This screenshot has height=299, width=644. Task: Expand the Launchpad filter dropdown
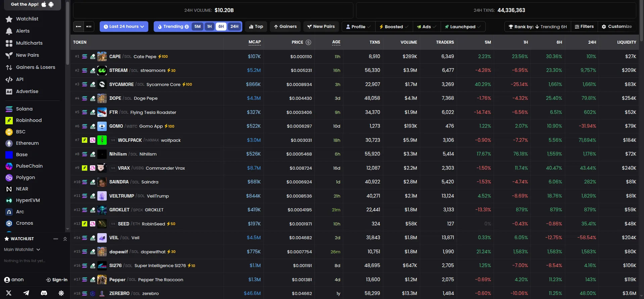coord(463,27)
